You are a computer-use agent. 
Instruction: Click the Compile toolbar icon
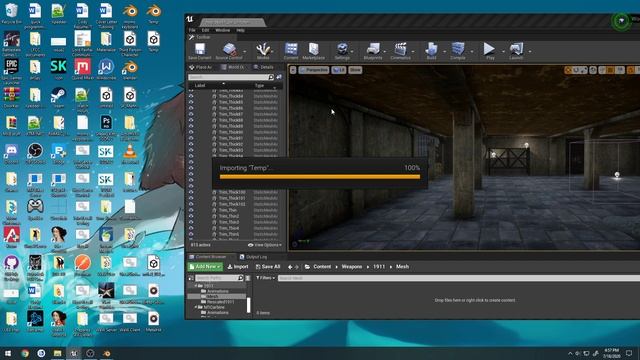pos(458,49)
